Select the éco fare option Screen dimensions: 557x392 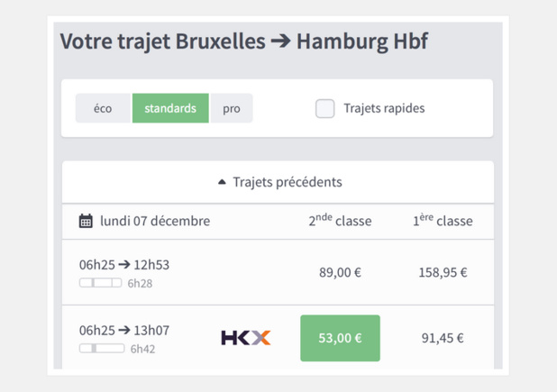click(x=103, y=108)
